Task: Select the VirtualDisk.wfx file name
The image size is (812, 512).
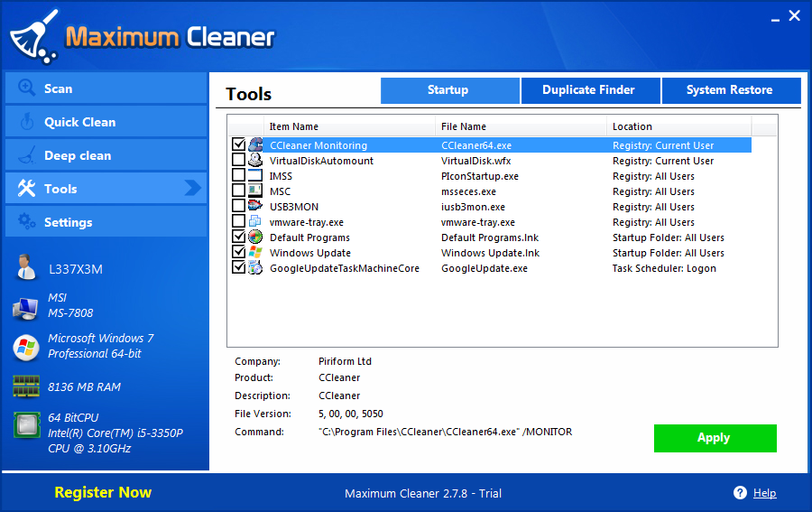Action: click(475, 161)
